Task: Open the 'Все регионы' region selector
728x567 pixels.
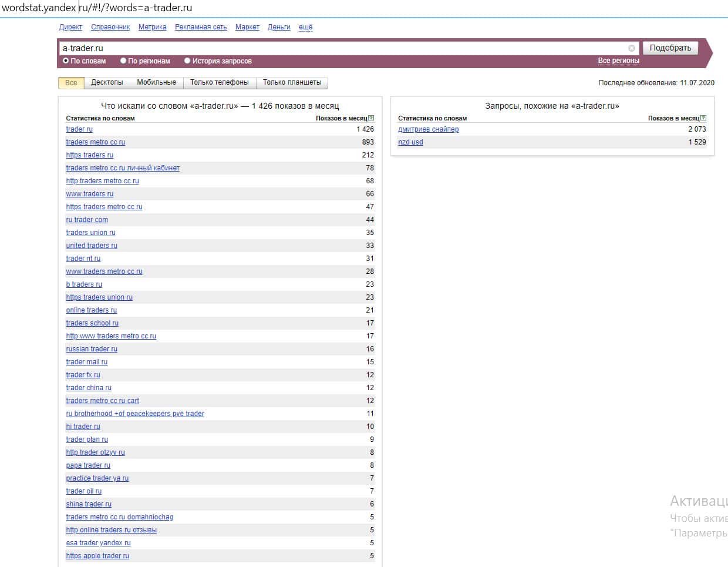Action: coord(618,61)
